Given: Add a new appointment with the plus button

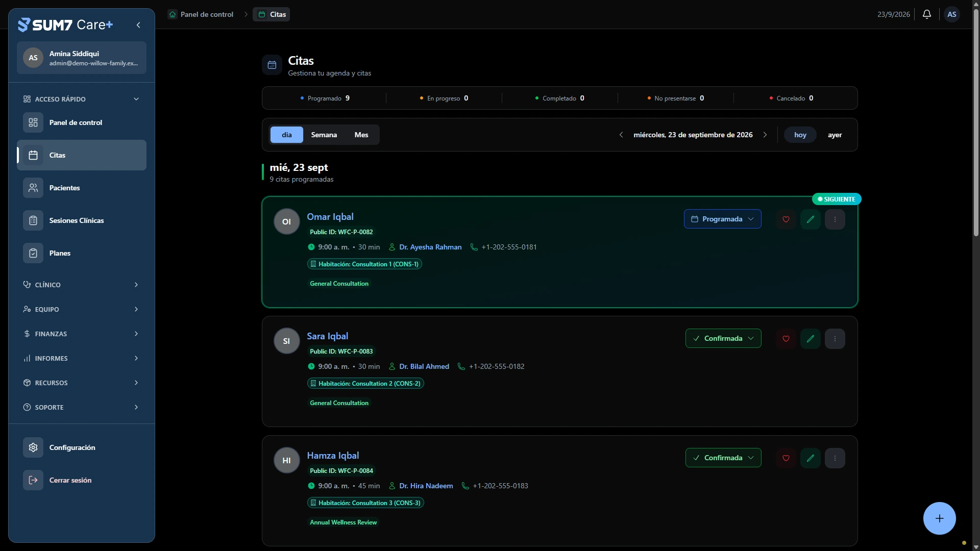Looking at the screenshot, I should point(939,518).
